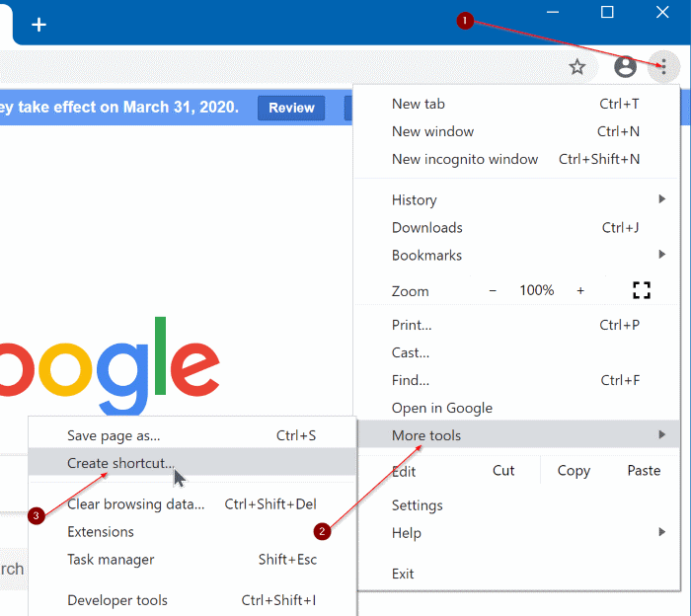Choose Exit from the Chrome menu
The image size is (691, 616).
pos(516,574)
